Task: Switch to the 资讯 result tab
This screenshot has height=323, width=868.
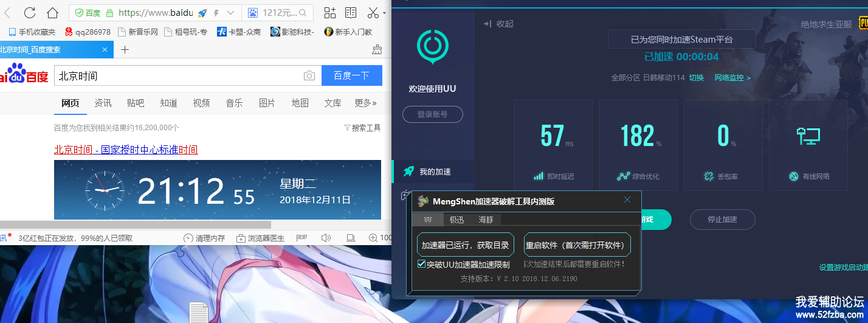Action: coord(103,103)
